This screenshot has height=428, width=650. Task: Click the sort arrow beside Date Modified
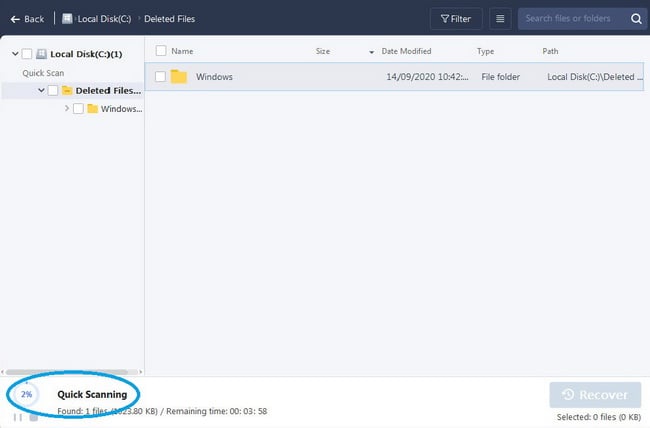point(371,52)
